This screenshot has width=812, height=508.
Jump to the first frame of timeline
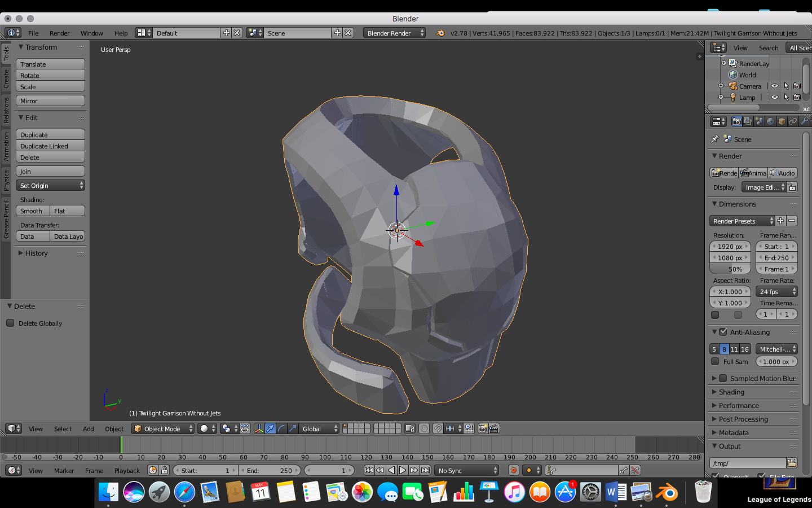(x=369, y=470)
